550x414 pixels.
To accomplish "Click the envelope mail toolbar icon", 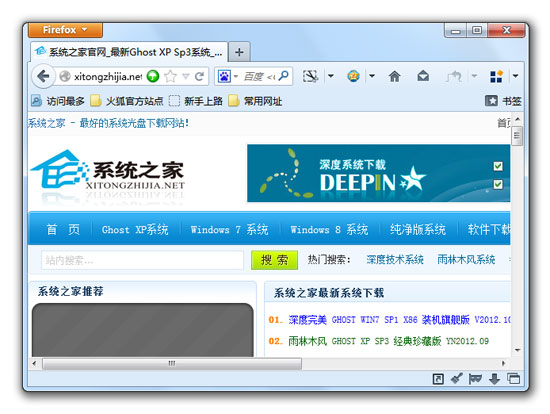I will (423, 75).
